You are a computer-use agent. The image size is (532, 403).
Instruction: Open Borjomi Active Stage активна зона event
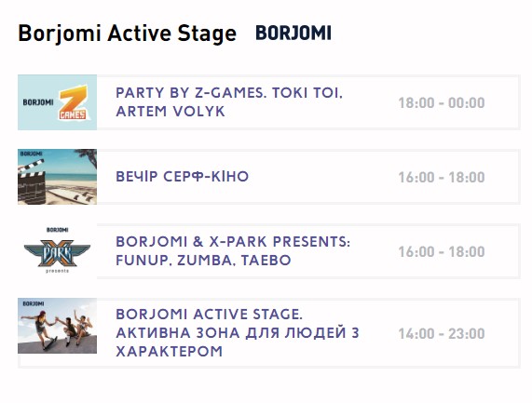(238, 333)
